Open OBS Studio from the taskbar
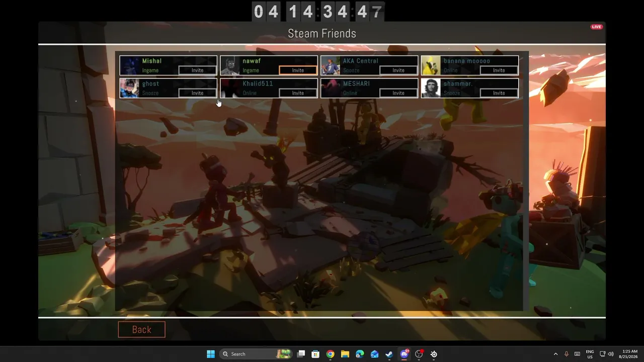This screenshot has height=362, width=644. [419, 354]
